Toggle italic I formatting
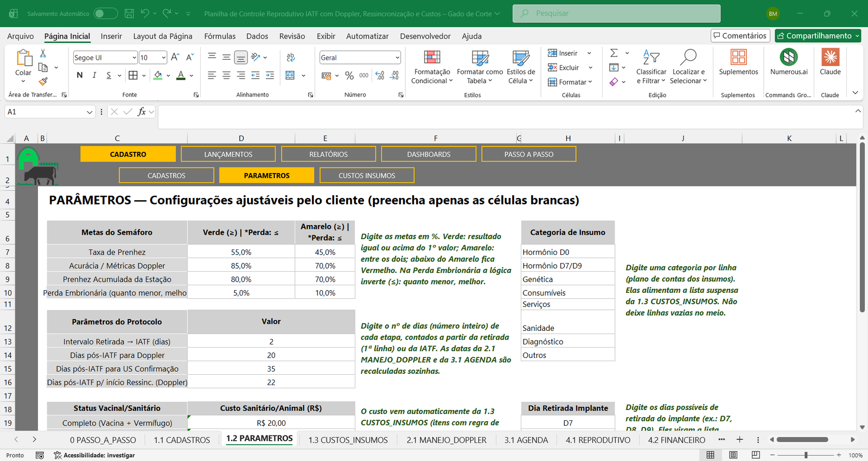The width and height of the screenshot is (868, 461). (94, 75)
